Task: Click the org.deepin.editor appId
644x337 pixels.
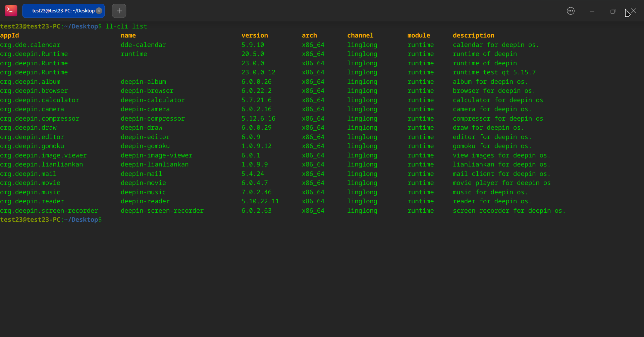Action: click(32, 137)
